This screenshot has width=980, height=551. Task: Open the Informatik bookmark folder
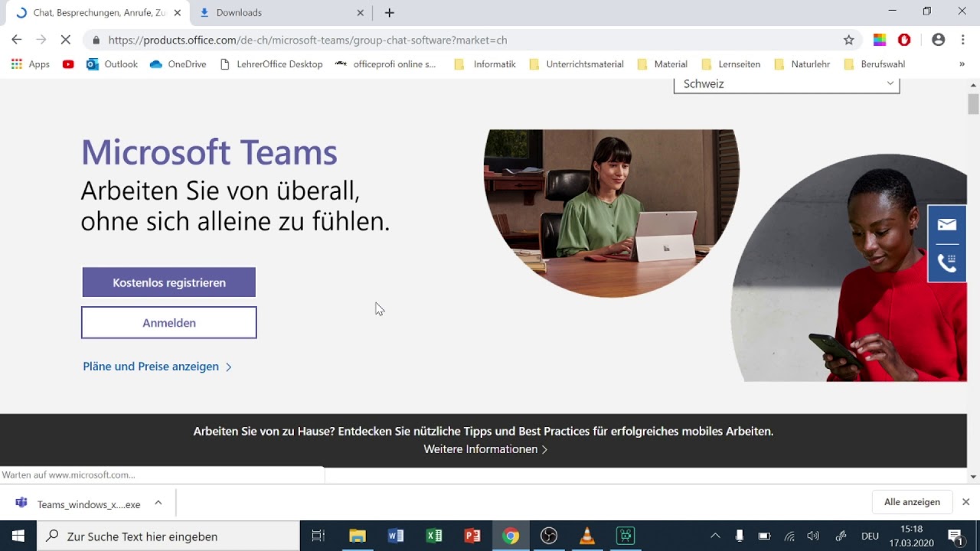pyautogui.click(x=485, y=64)
